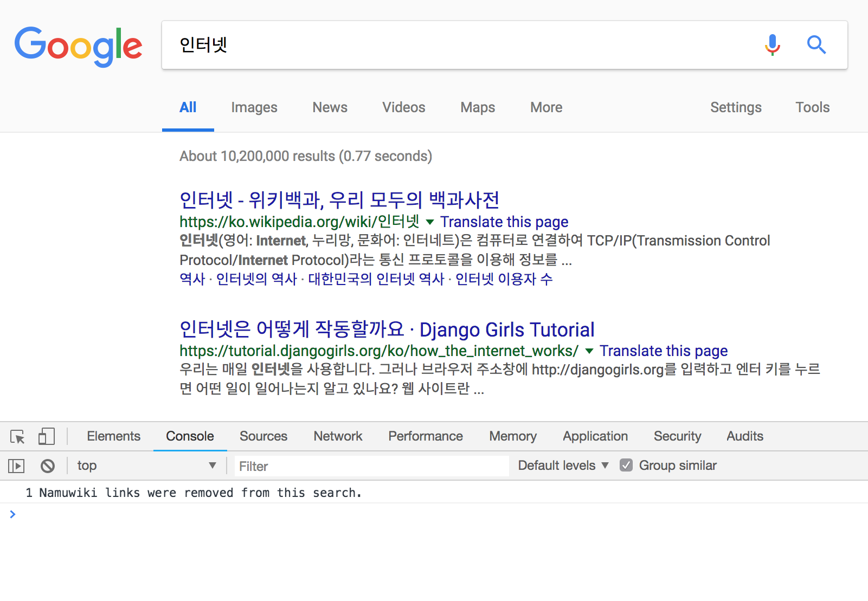Image resolution: width=868 pixels, height=601 pixels.
Task: Uncheck the Group similar checkbox
Action: click(627, 465)
